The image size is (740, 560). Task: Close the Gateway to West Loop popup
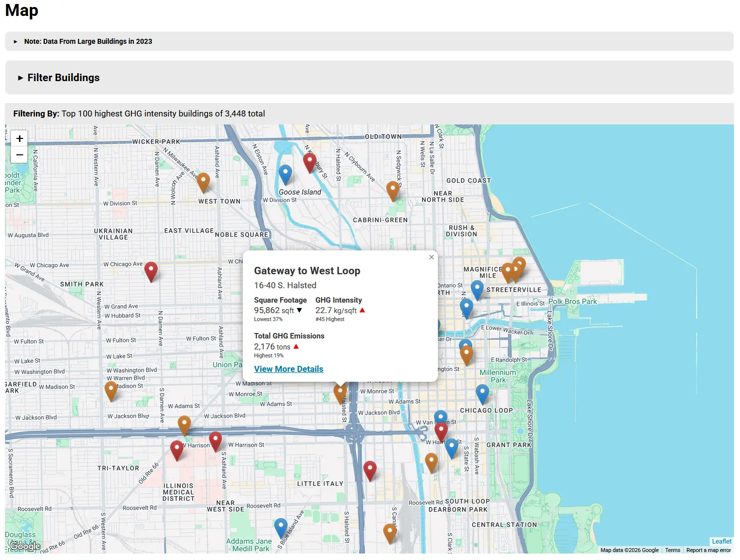coord(431,257)
